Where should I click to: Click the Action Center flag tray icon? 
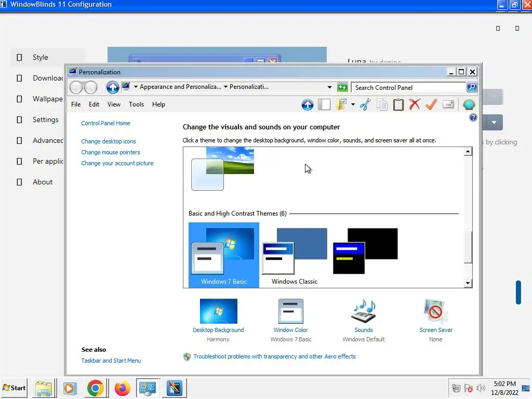[x=469, y=388]
